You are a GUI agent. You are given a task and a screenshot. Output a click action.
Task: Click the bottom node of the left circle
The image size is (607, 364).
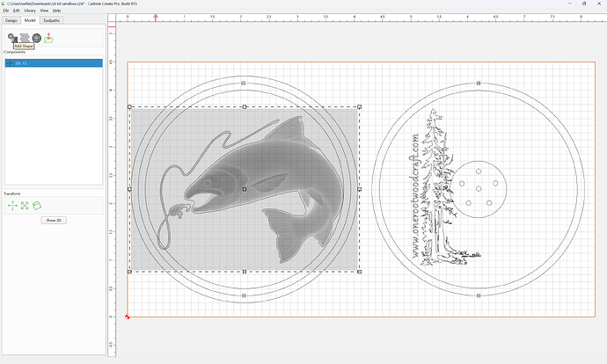244,295
